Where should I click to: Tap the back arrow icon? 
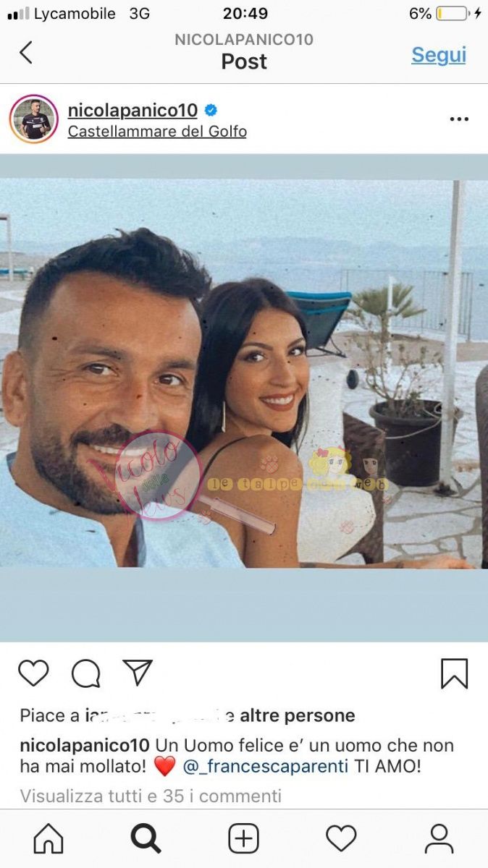(26, 52)
